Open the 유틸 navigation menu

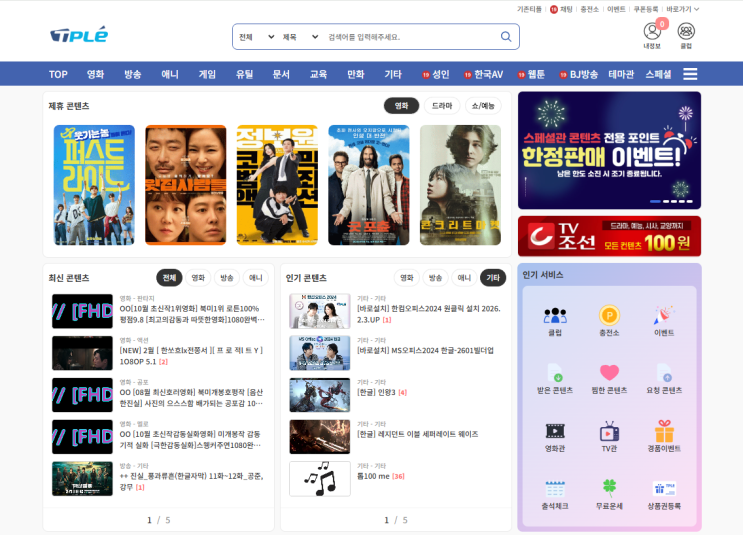pos(245,74)
